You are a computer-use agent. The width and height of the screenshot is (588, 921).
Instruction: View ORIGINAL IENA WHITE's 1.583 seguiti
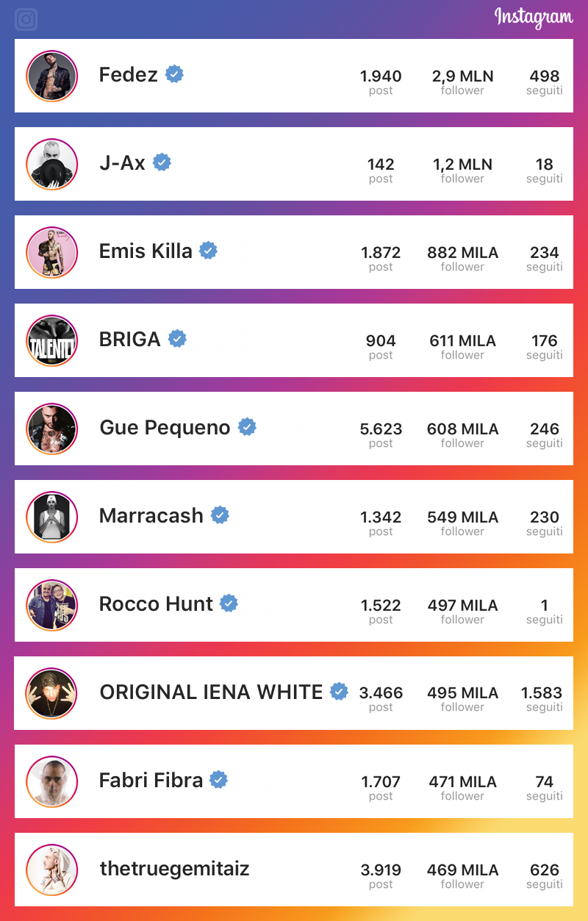[542, 699]
